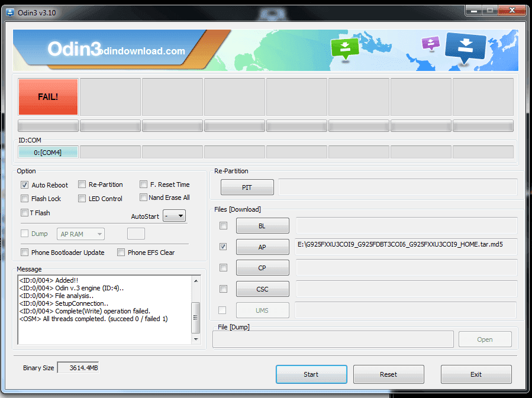The height and width of the screenshot is (398, 532).
Task: Click the BL file button
Action: 263,226
